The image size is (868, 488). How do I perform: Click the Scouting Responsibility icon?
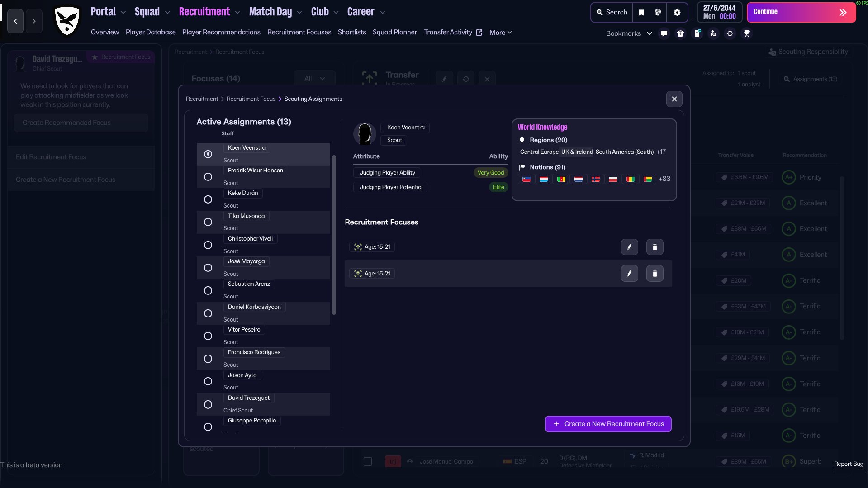point(772,52)
